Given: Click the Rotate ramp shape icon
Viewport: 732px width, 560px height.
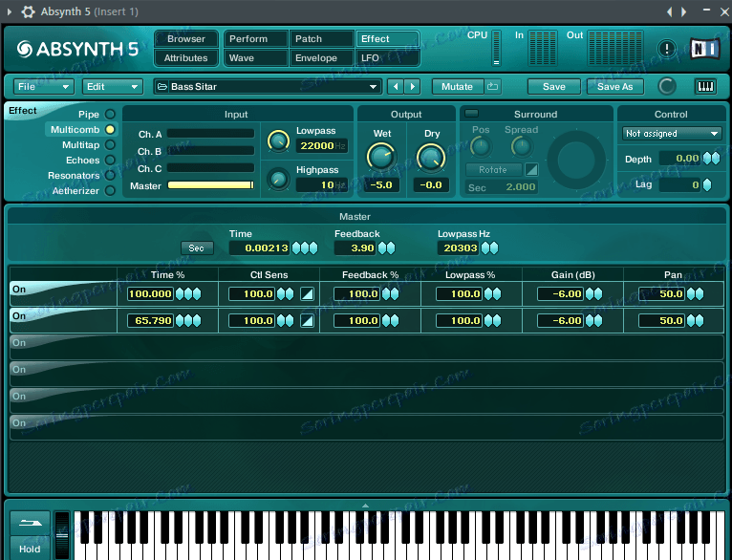Looking at the screenshot, I should 531,169.
